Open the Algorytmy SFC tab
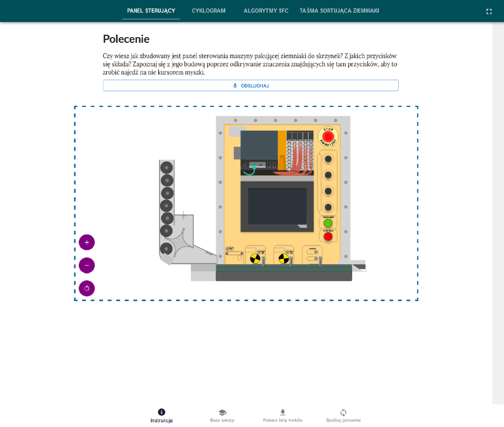The image size is (504, 427). pos(266,11)
